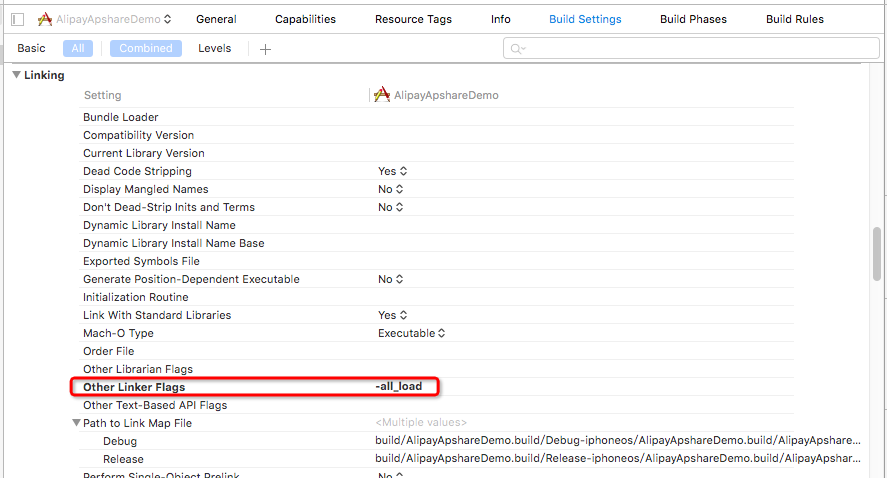Select the Mach-O Type setting label
887x478 pixels.
tap(118, 333)
